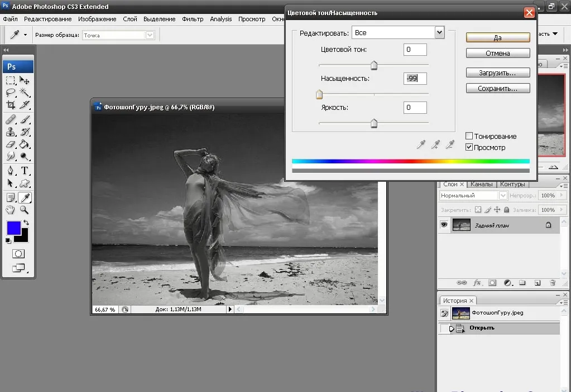Select the Horizontal Type tool
571x392 pixels.
(25, 171)
